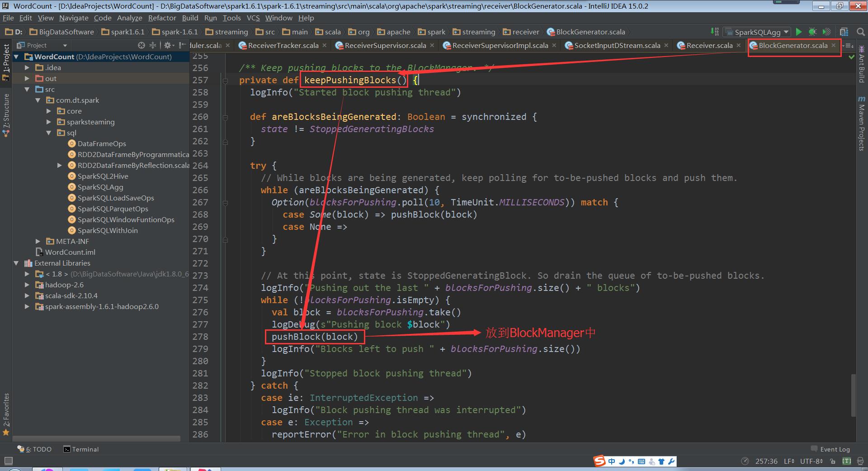Close the Receiver.scala tab
868x471 pixels.
739,45
